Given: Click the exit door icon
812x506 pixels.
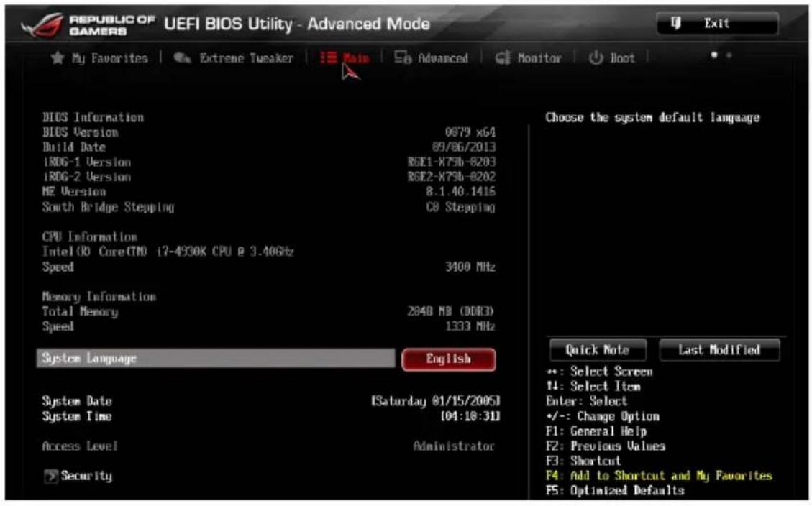Looking at the screenshot, I should point(676,23).
